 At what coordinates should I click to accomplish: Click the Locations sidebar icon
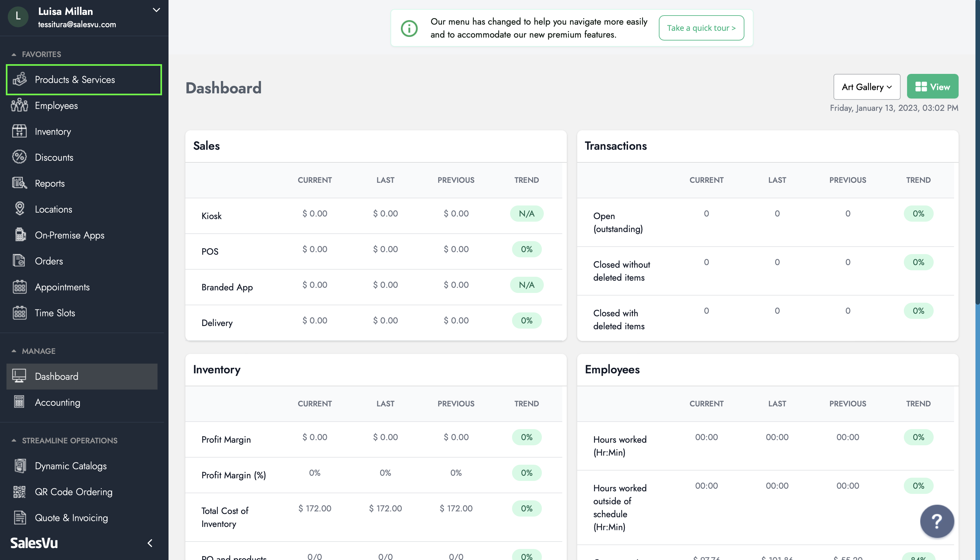click(19, 209)
